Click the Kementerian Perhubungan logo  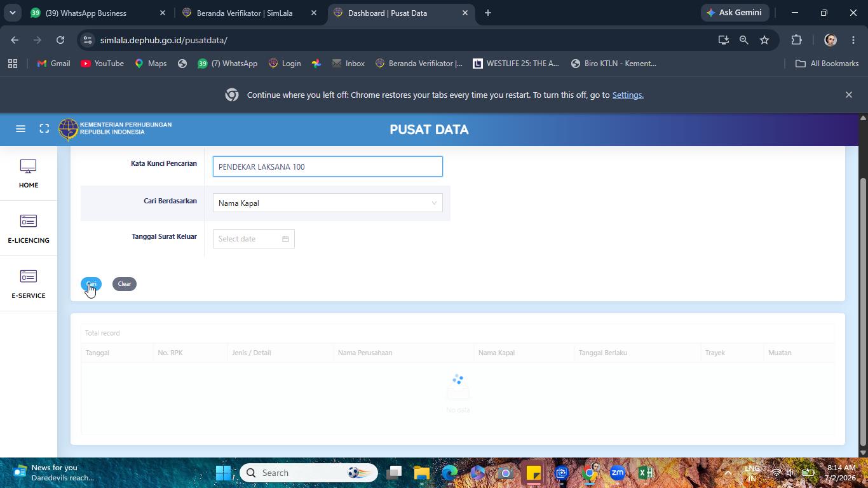[115, 129]
